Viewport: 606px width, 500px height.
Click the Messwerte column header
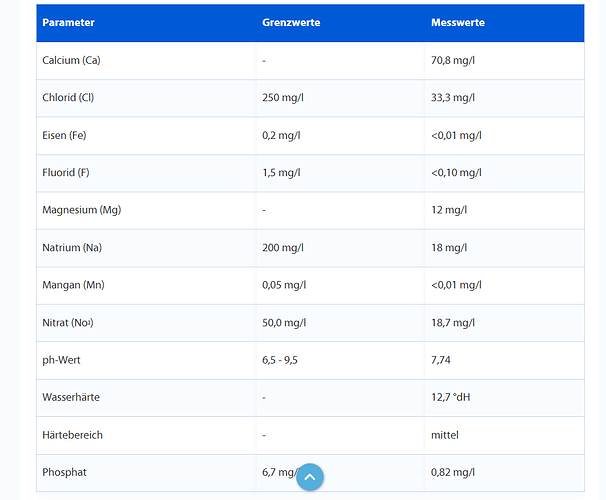(458, 22)
